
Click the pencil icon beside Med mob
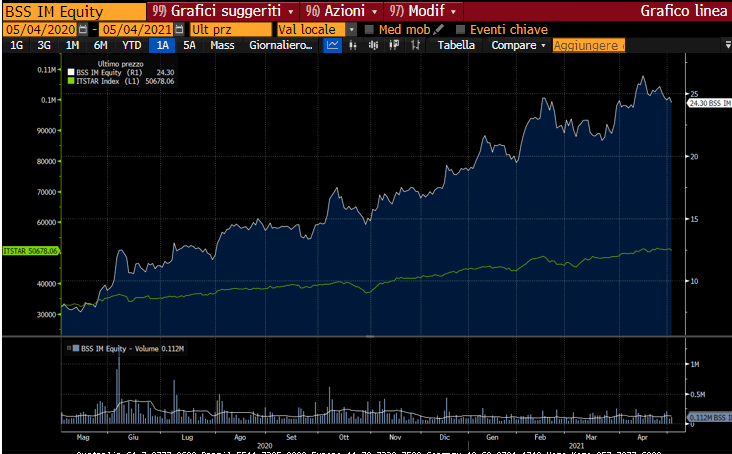[438, 29]
